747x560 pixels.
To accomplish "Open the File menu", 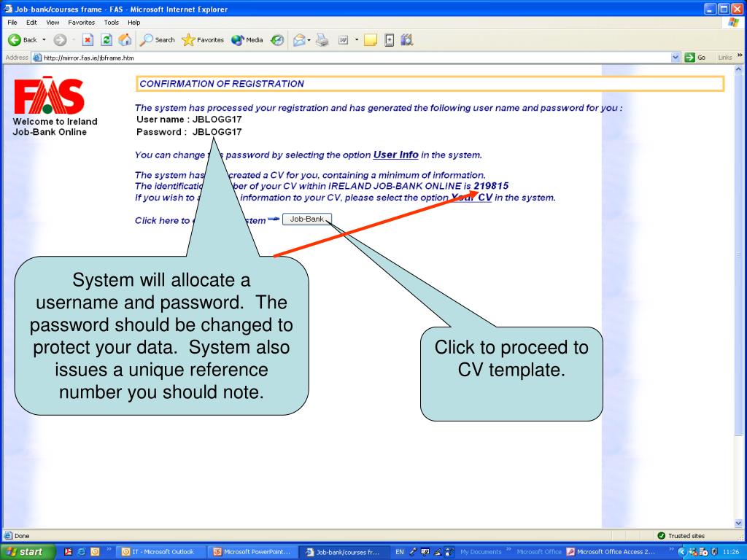I will pyautogui.click(x=12, y=23).
